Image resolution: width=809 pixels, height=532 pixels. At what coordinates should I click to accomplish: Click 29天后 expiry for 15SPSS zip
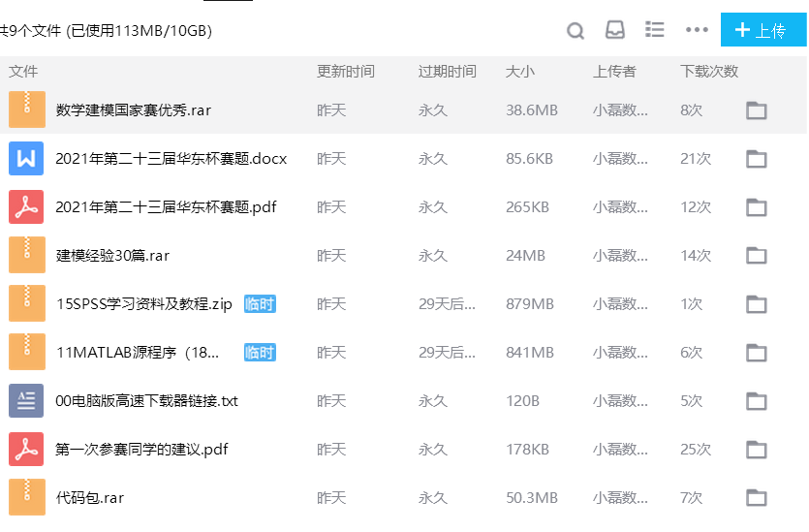coord(447,304)
